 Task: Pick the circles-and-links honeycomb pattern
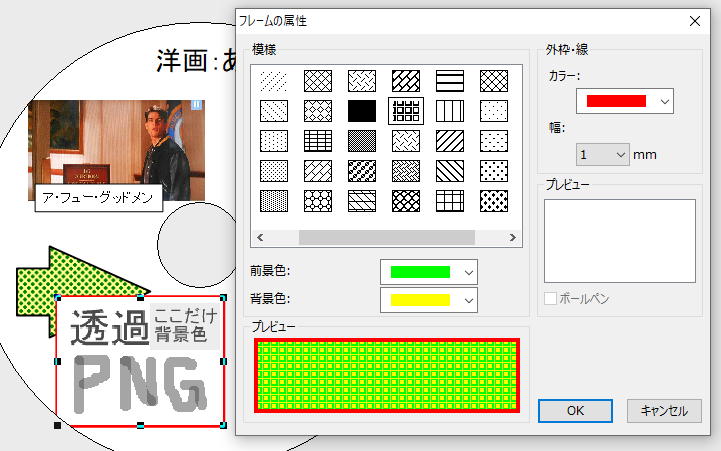coord(318,201)
